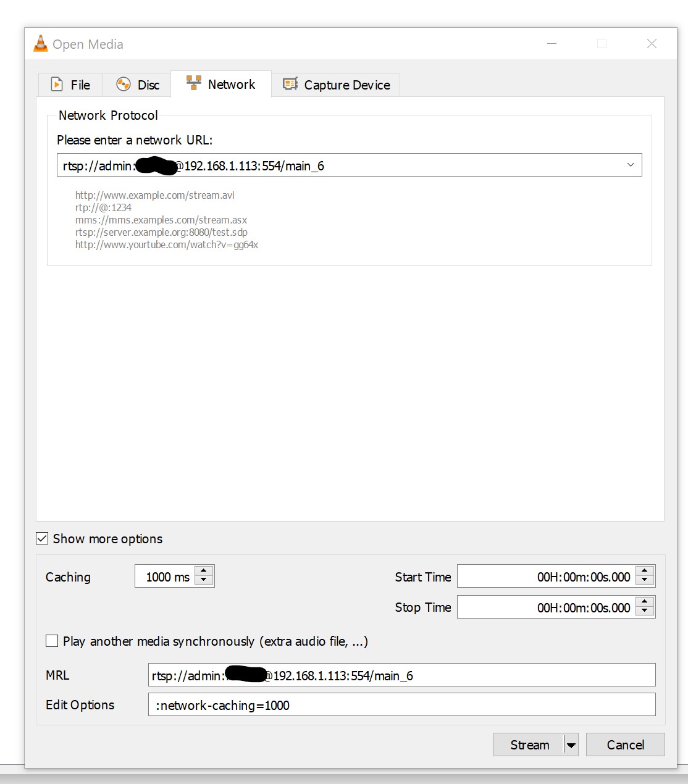Click the Edit Options input field
This screenshot has height=784, width=688.
point(401,705)
